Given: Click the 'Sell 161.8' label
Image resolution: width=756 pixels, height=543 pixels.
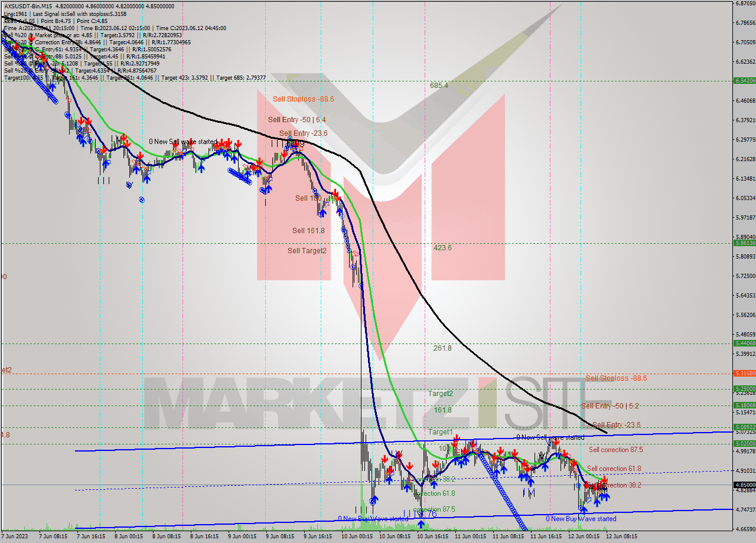Looking at the screenshot, I should [x=308, y=230].
